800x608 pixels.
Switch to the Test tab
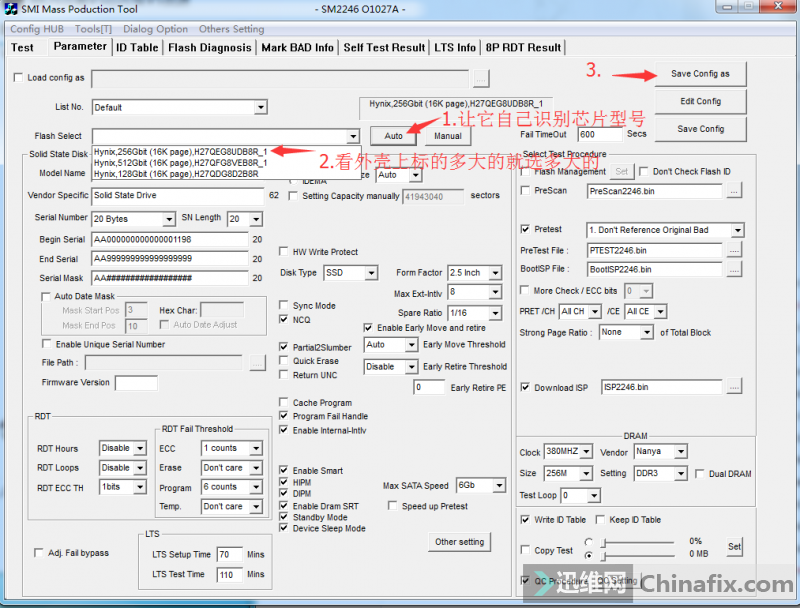(22, 47)
